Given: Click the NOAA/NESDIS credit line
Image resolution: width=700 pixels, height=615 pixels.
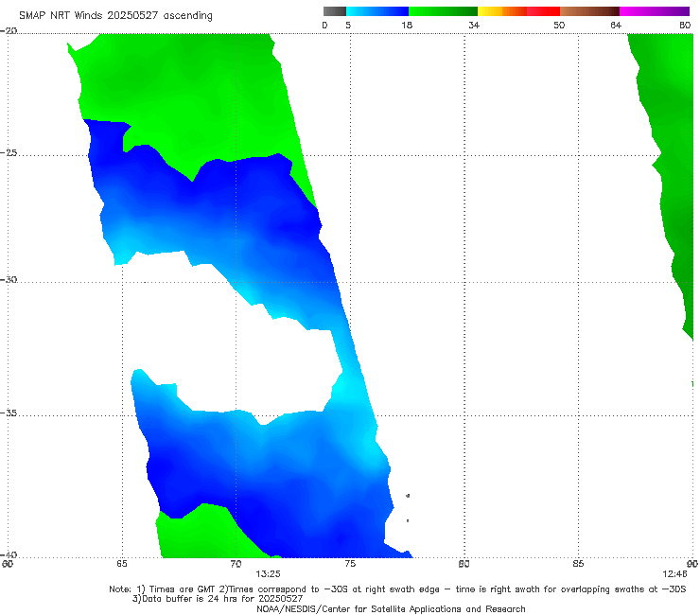Looking at the screenshot, I should coord(391,608).
